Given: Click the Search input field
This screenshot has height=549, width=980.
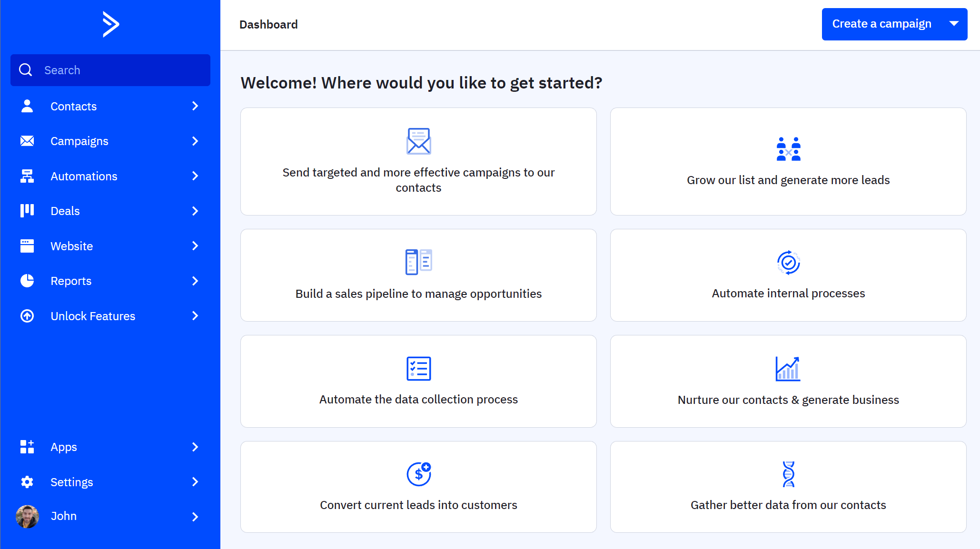Looking at the screenshot, I should tap(111, 70).
